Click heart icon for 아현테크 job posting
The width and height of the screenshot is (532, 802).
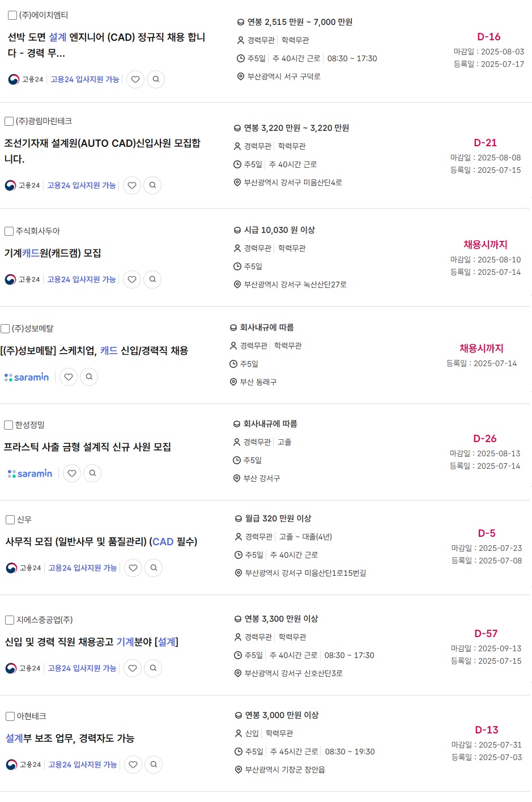point(133,765)
